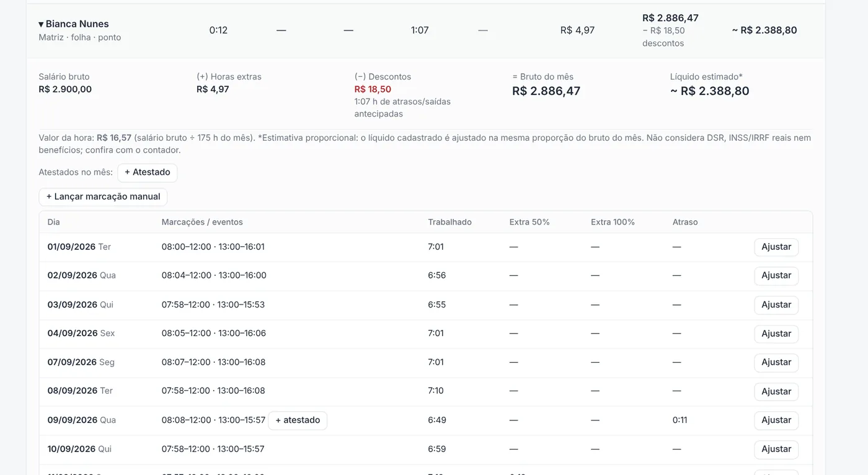Select punches 08:04–12:00 · 13:00–16:00

(214, 275)
